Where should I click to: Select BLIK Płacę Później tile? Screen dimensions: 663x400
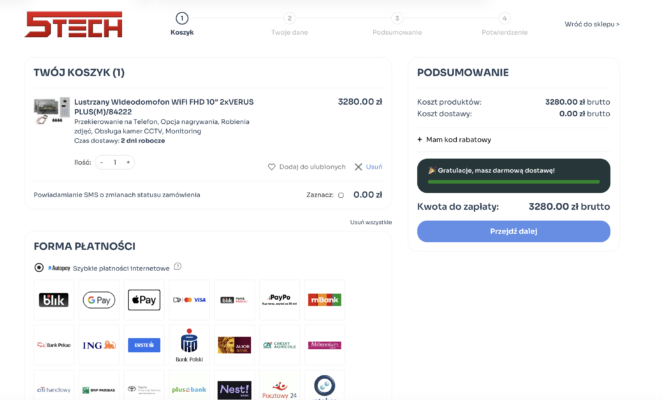pos(235,300)
